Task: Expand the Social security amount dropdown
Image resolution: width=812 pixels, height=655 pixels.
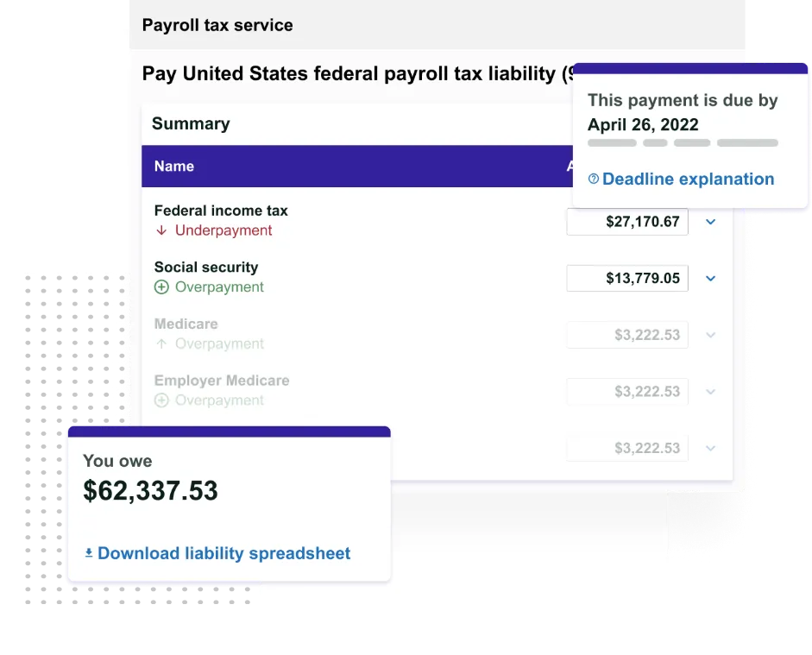Action: coord(710,278)
